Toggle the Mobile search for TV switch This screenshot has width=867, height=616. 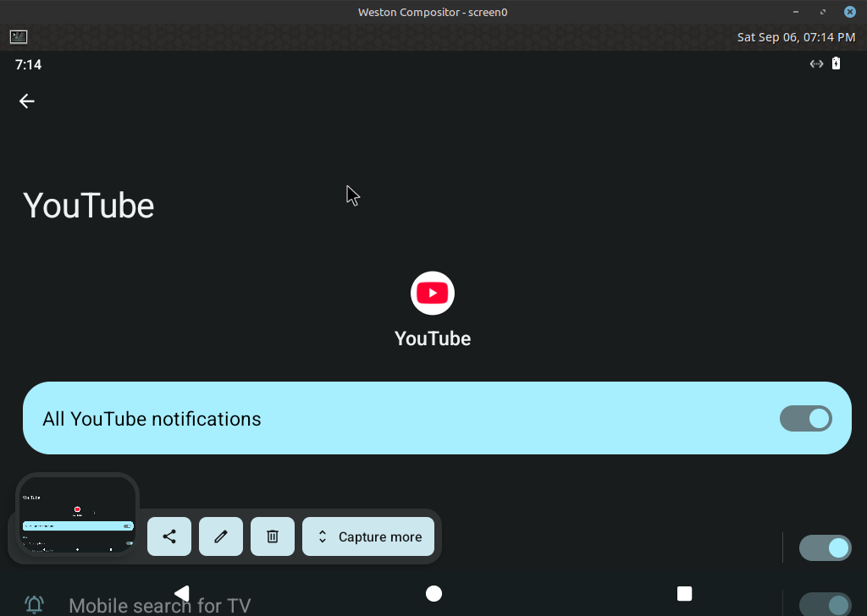[x=825, y=604]
